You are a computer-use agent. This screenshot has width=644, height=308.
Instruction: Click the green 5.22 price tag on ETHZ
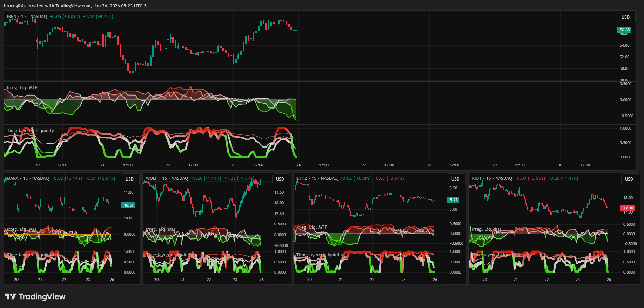(453, 200)
